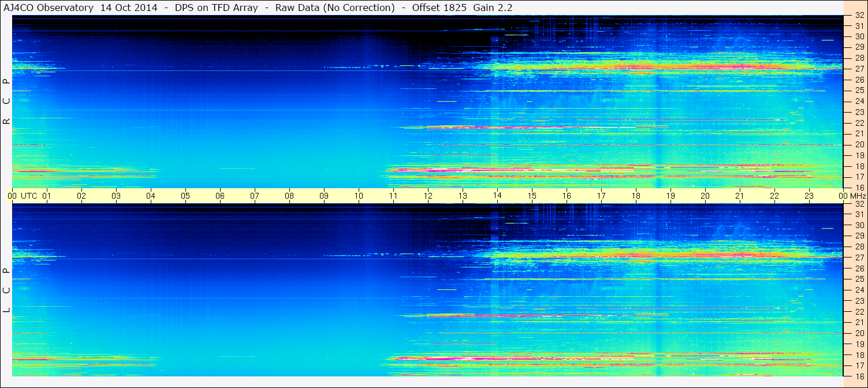Image resolution: width=868 pixels, height=388 pixels.
Task: Click the 'R C P' label on the upper spectrogram
Action: pos(6,101)
